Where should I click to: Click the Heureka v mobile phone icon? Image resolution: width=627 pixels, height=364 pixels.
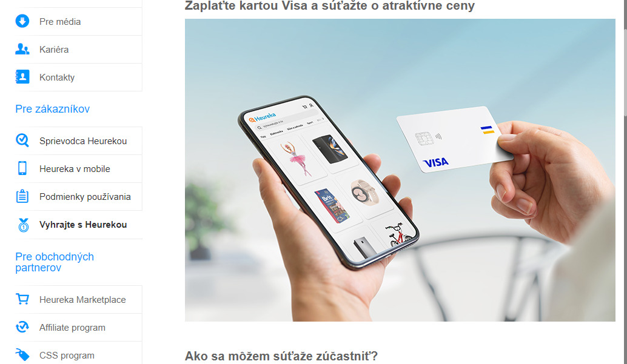pyautogui.click(x=22, y=168)
